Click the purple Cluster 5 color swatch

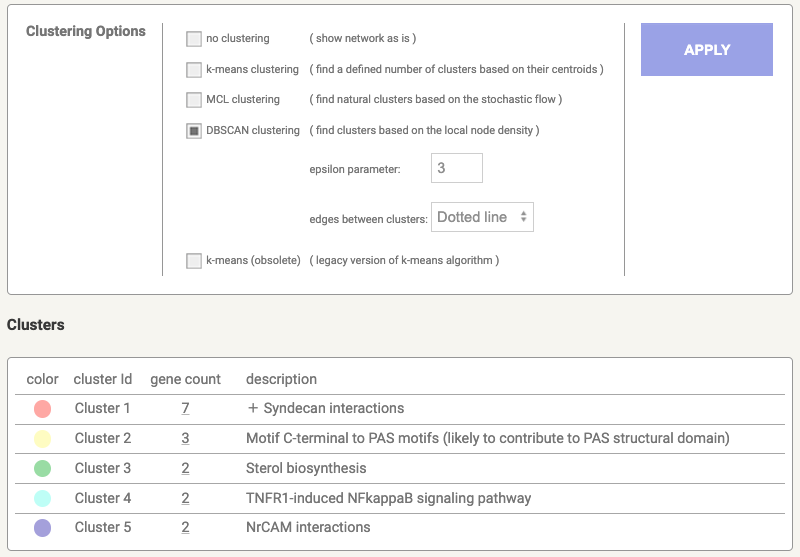42,527
